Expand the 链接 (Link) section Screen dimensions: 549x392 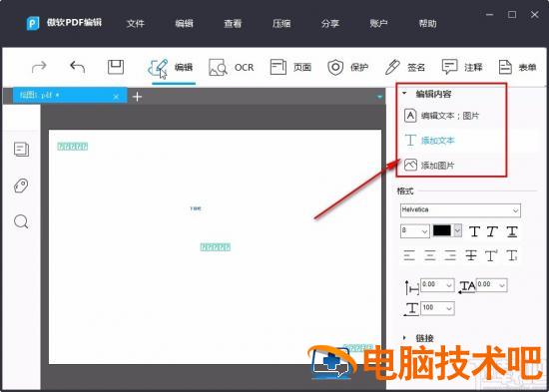tap(404, 338)
